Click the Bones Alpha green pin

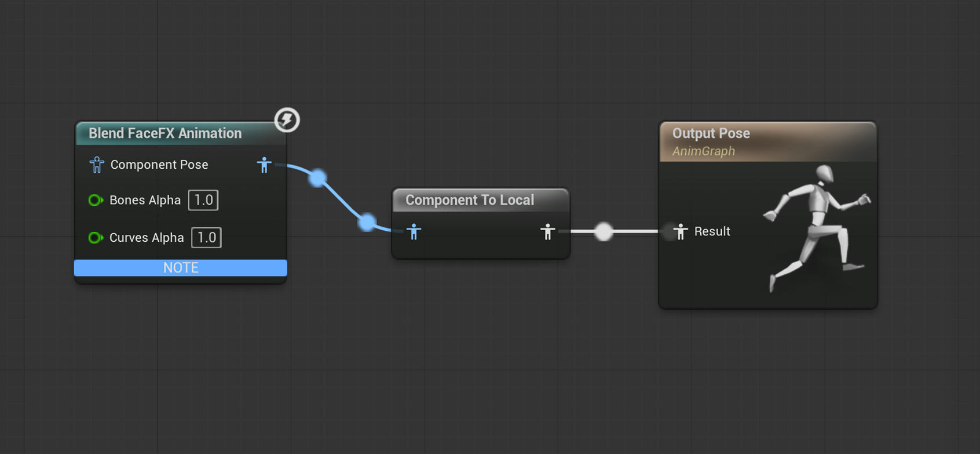point(96,200)
